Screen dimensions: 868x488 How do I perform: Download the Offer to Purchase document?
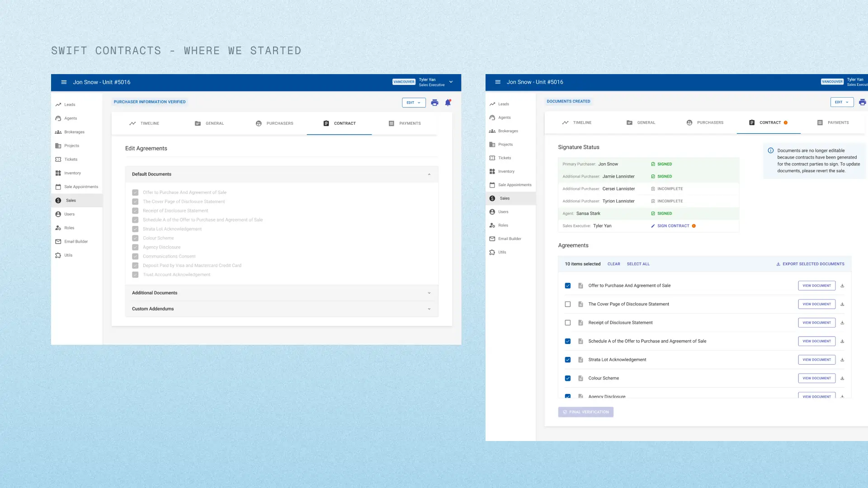tap(842, 286)
